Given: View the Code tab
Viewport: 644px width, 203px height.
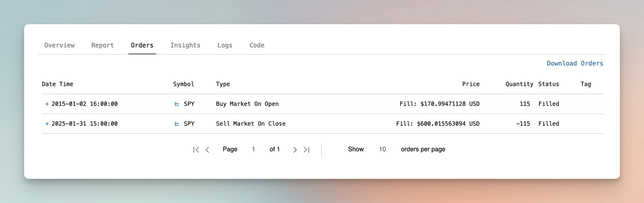Looking at the screenshot, I should pyautogui.click(x=257, y=45).
